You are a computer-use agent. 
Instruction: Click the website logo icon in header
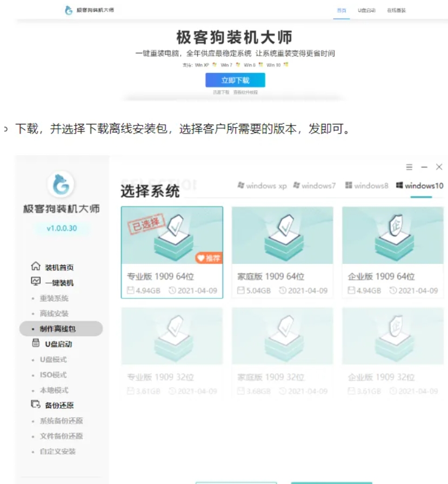coord(69,10)
